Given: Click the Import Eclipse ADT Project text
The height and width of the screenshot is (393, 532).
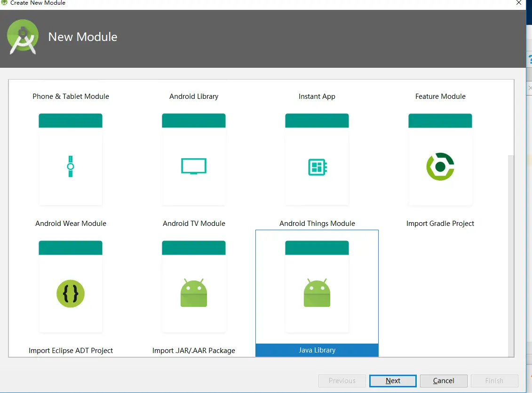Looking at the screenshot, I should pyautogui.click(x=71, y=351).
